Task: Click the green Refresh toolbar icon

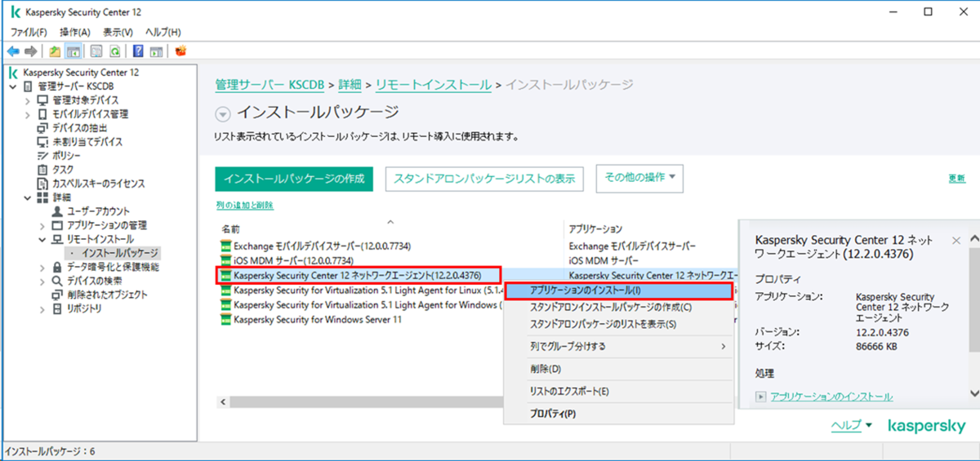Action: pyautogui.click(x=115, y=51)
